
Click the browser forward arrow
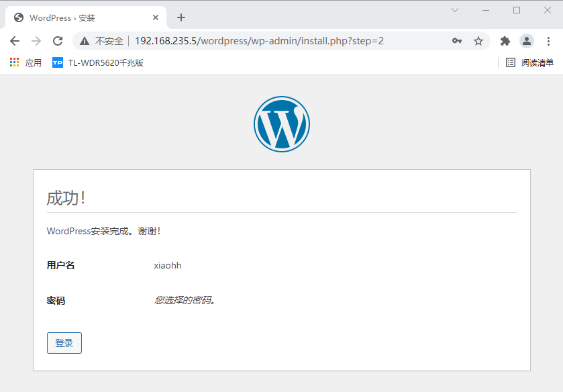click(36, 41)
